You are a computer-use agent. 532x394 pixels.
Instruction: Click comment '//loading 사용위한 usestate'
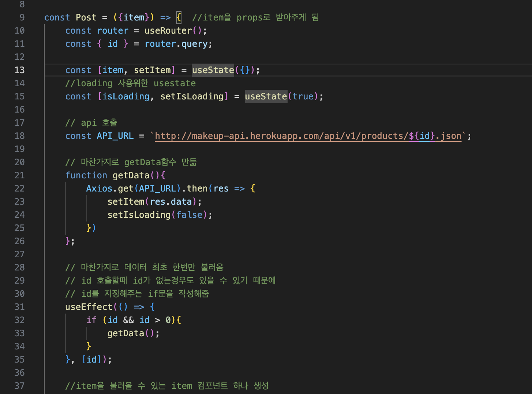coord(131,83)
